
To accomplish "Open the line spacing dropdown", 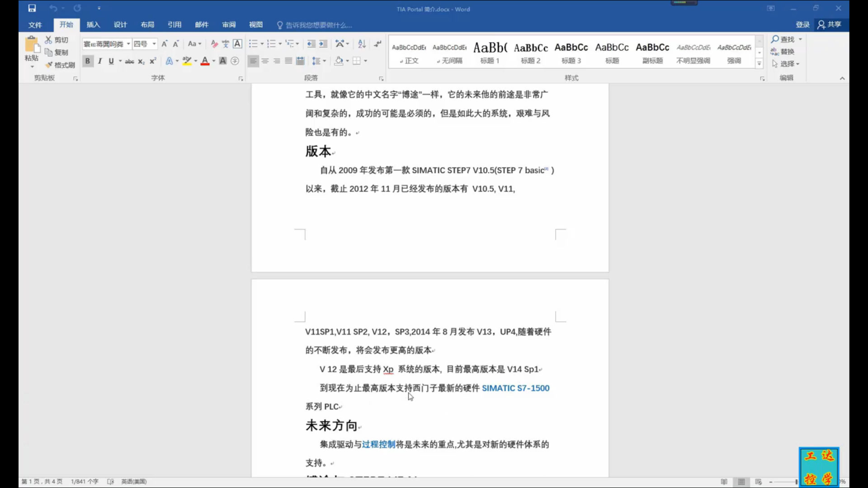I will (319, 61).
